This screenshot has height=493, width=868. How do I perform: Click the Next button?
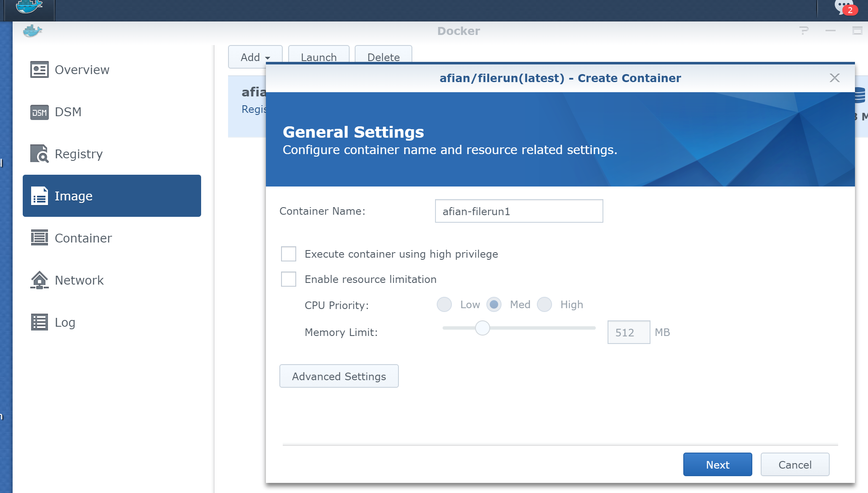[717, 464]
